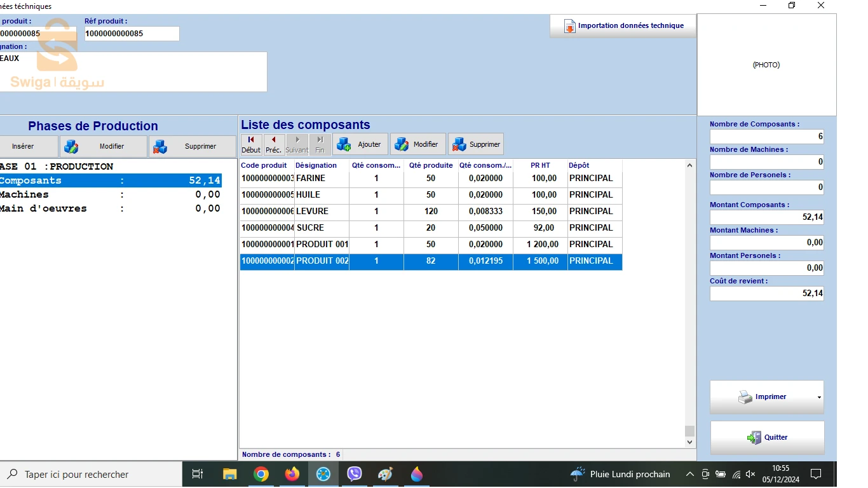The height and width of the screenshot is (488, 868).
Task: Click the network Wi-Fi tray icon
Action: tap(736, 474)
